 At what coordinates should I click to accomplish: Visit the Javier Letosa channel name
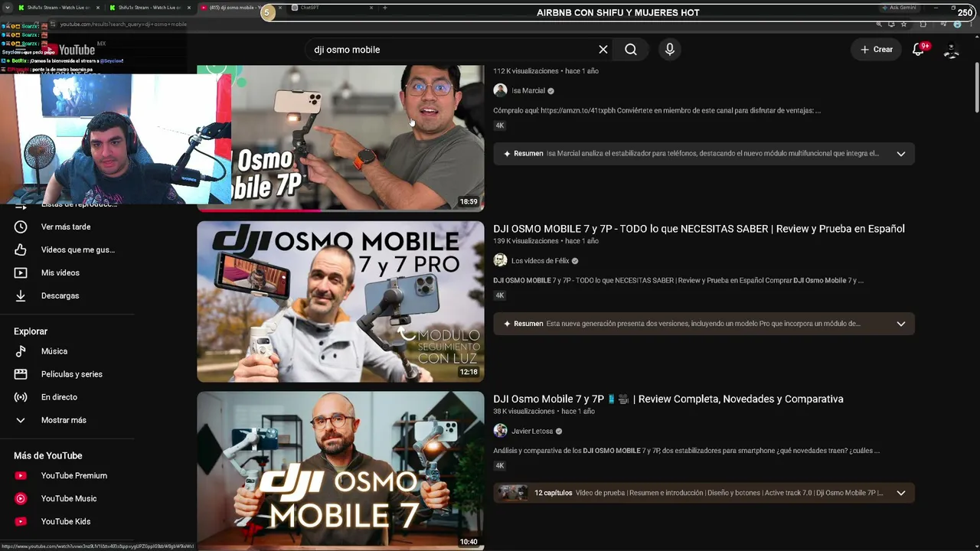click(532, 431)
